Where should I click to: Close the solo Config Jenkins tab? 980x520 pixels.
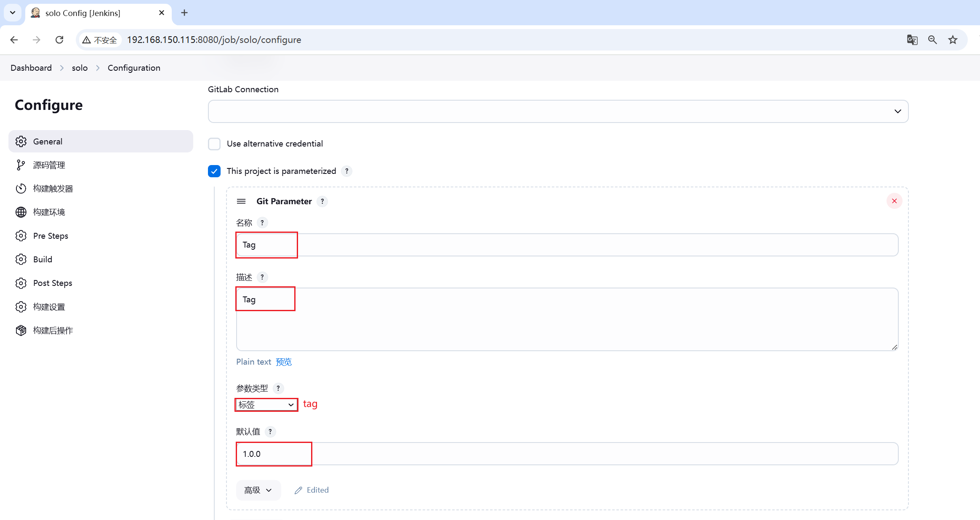[162, 13]
